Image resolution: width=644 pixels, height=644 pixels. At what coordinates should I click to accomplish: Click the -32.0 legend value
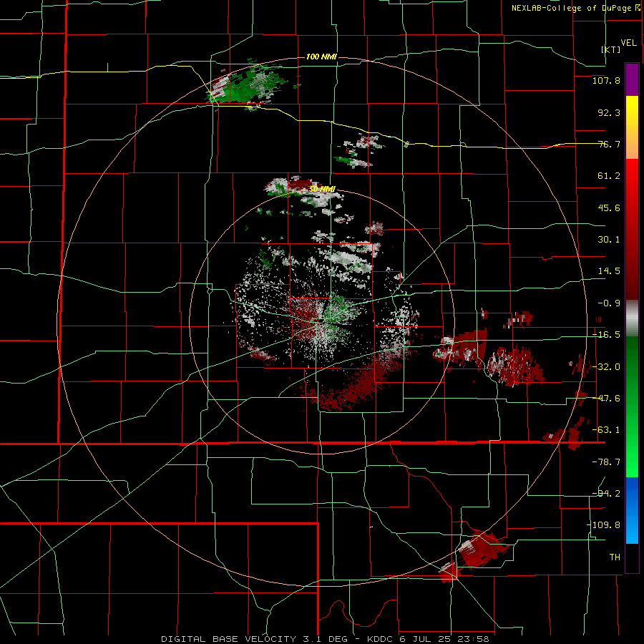coord(606,367)
